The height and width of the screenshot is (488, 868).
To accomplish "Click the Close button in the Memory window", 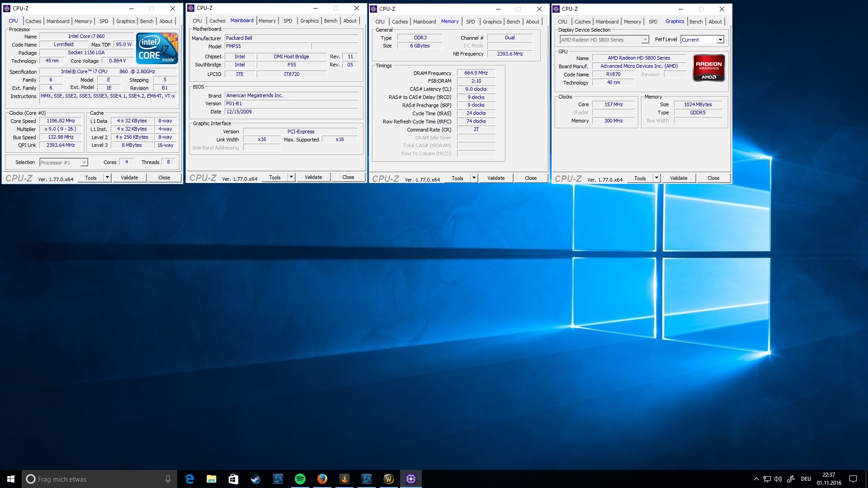I will (530, 178).
